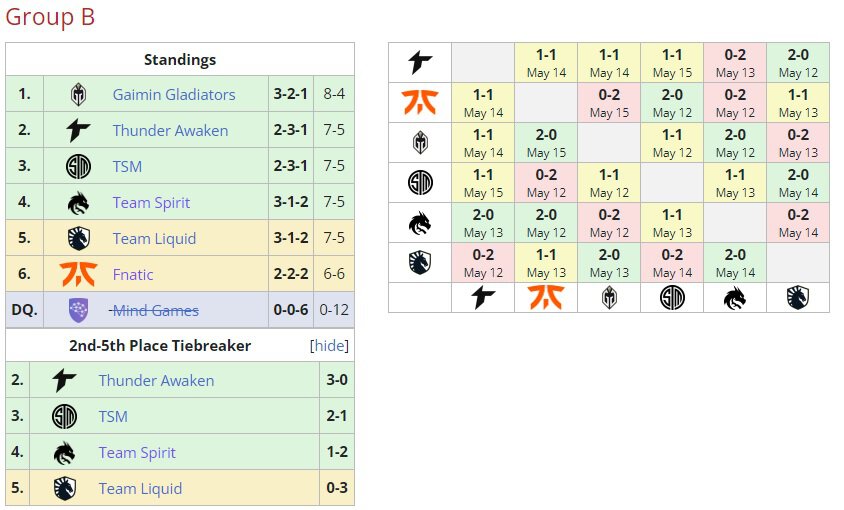
Task: Click Mind Games purple shield logo
Action: [79, 310]
